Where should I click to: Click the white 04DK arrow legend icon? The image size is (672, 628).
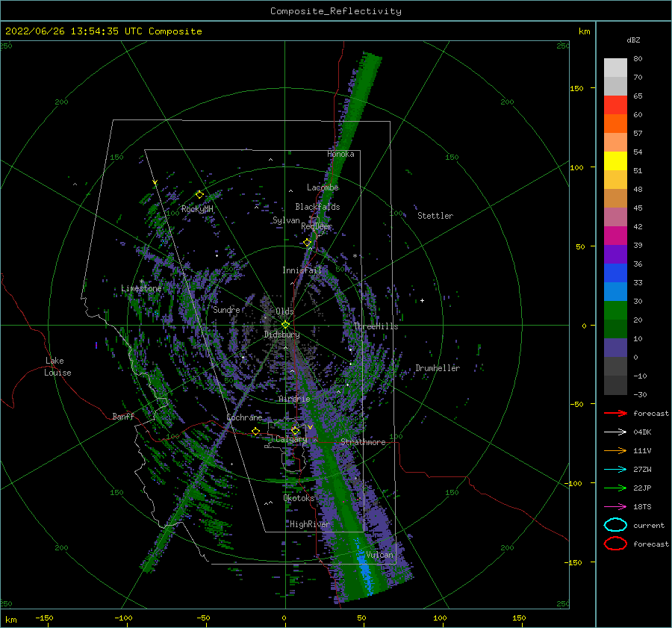(x=615, y=432)
